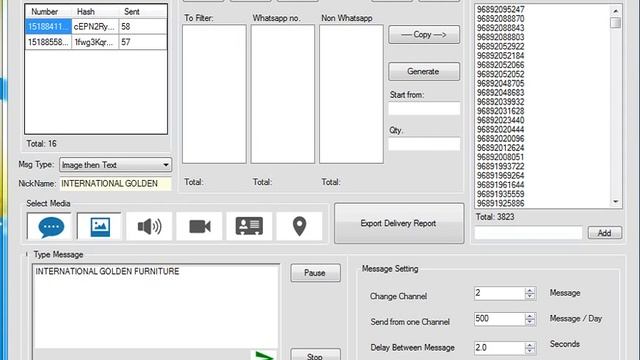Sort channels by Sent column header
The image size is (640, 360).
(x=143, y=12)
